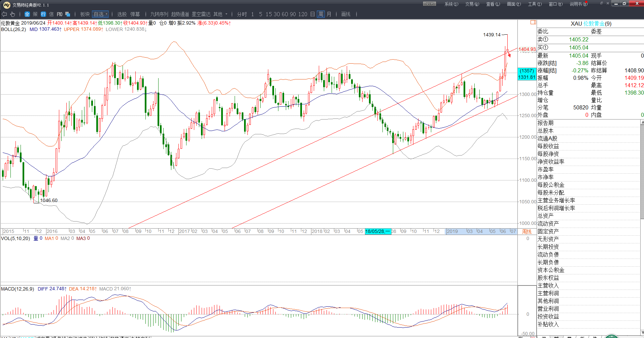644x338 pixels.
Task: Select the hand pointer tool icon
Action: 12,14
